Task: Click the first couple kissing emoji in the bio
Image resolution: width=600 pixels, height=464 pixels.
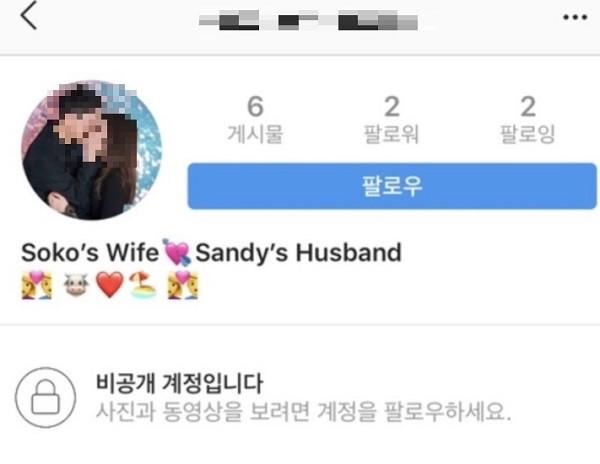Action: click(x=37, y=285)
